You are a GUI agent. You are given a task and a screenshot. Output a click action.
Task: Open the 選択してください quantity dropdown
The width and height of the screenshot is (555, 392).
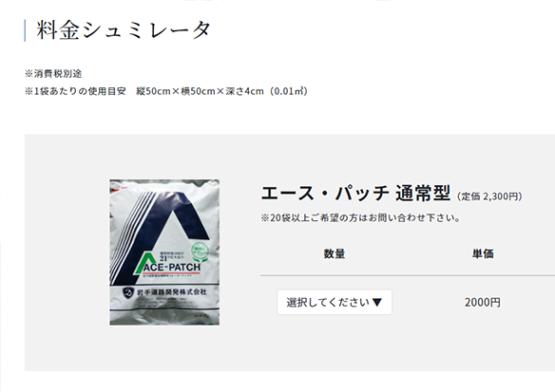click(x=335, y=302)
